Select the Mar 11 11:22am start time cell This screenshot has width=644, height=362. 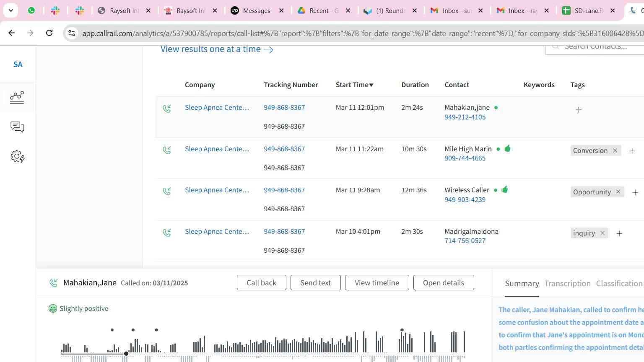pos(360,149)
